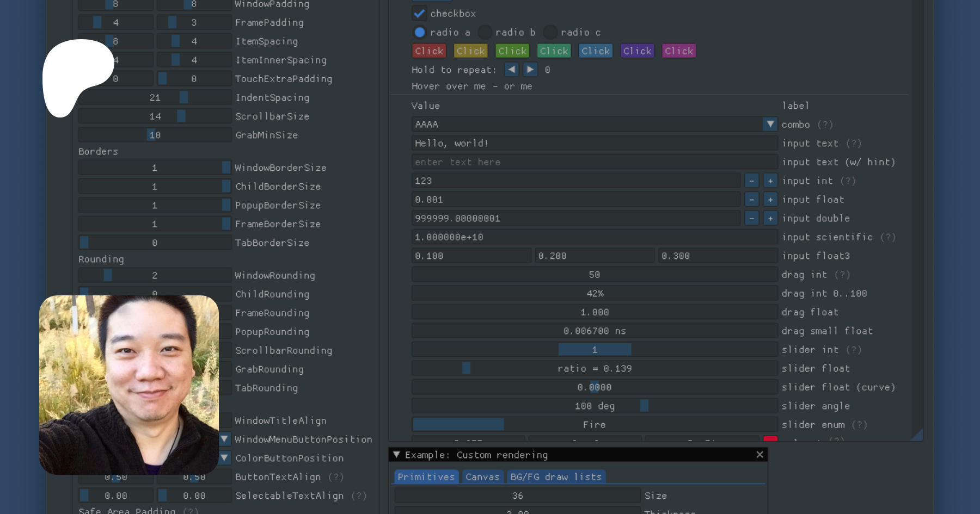Switch to the Canvas tab
This screenshot has width=980, height=514.
(482, 477)
